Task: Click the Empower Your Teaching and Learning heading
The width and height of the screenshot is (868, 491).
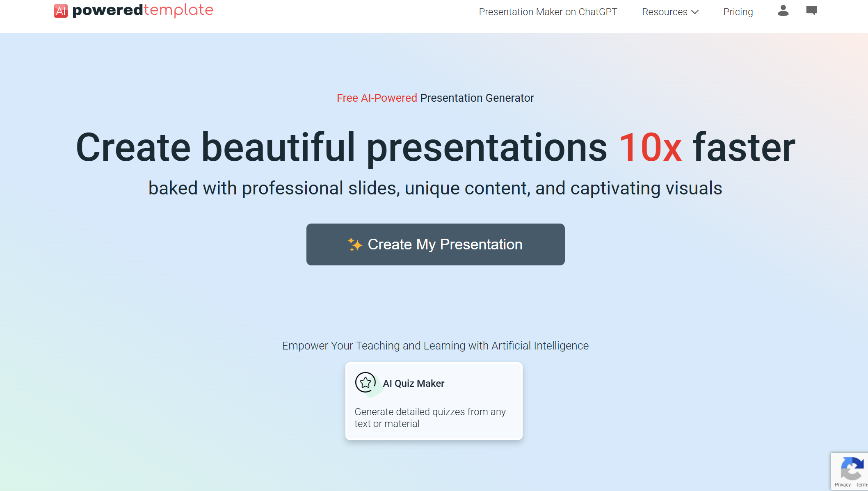Action: [x=435, y=346]
